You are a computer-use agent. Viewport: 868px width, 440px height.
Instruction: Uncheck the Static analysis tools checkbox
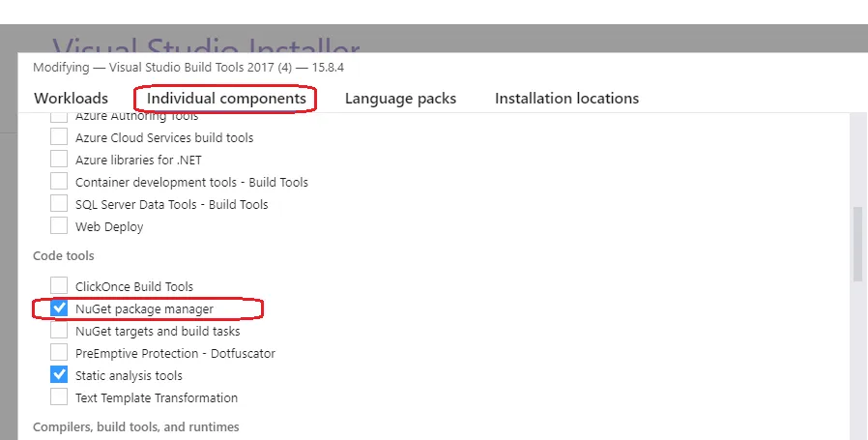pos(59,375)
